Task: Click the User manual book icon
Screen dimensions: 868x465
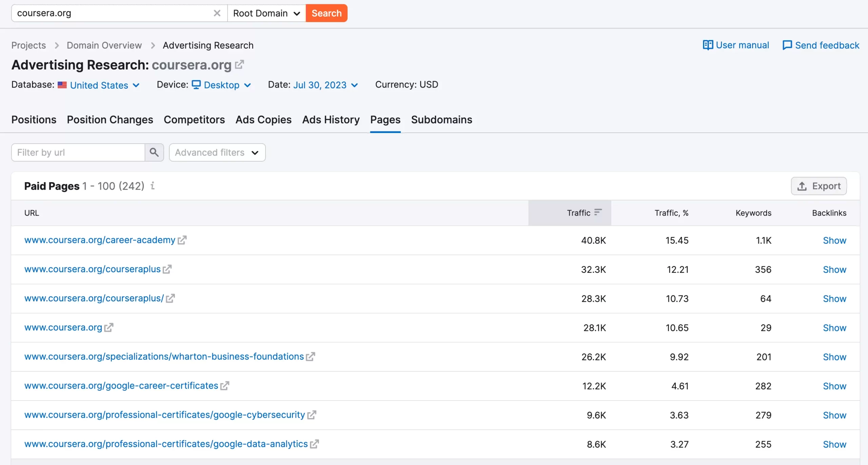Action: (x=708, y=45)
